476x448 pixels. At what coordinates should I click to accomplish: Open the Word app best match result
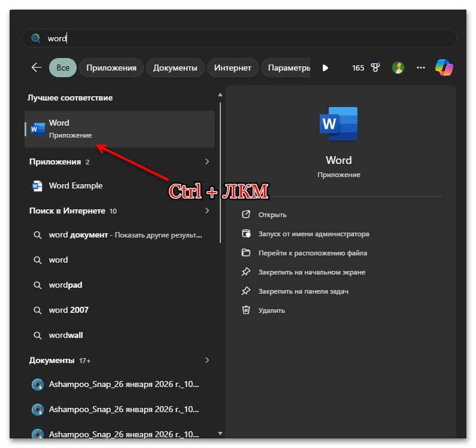[x=119, y=129]
